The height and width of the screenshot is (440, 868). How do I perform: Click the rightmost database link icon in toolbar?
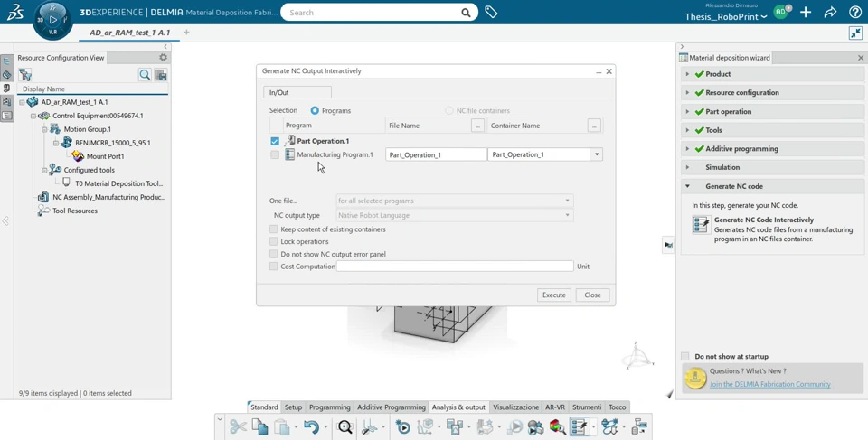(639, 426)
